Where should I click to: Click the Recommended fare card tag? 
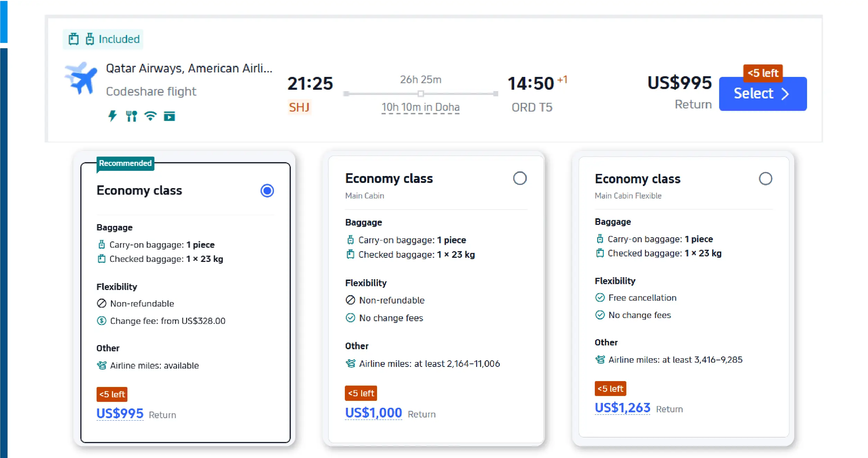(x=125, y=163)
